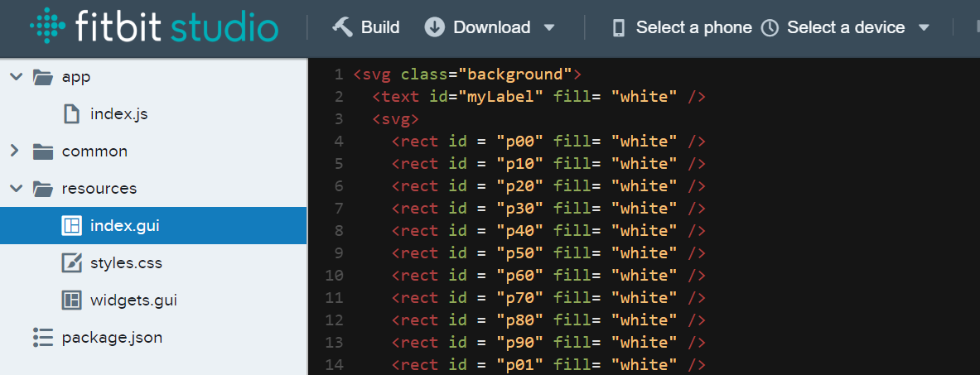Click the svg tag on line 1
The width and height of the screenshot is (980, 375).
tap(373, 75)
